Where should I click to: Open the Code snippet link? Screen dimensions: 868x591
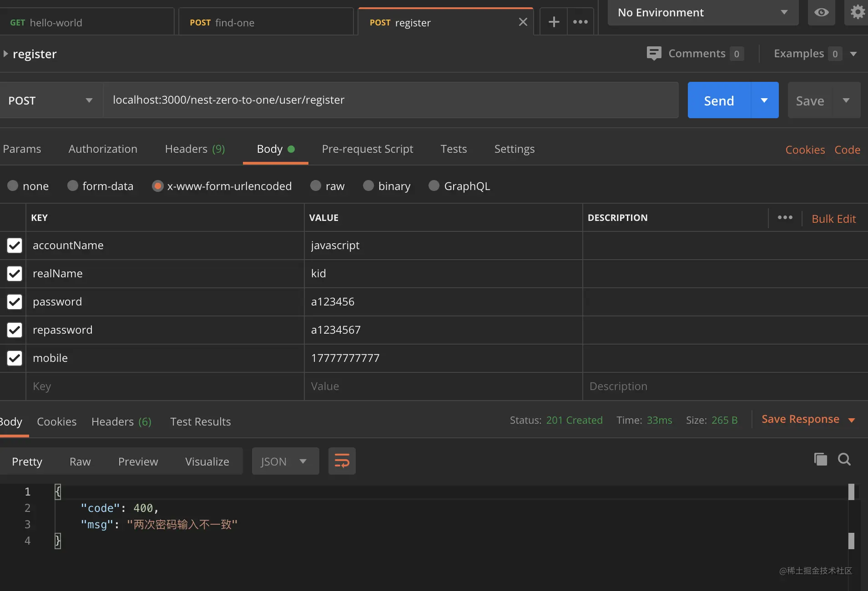click(x=847, y=150)
